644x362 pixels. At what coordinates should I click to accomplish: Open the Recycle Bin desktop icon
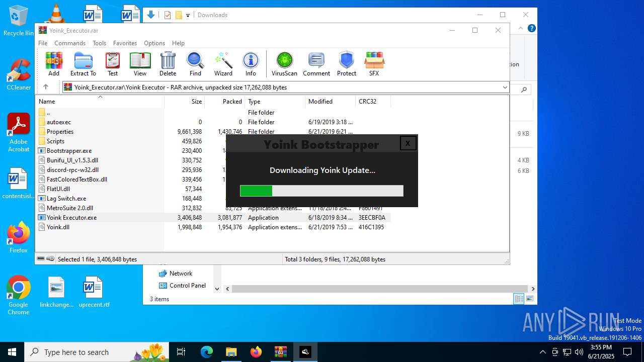click(x=19, y=20)
